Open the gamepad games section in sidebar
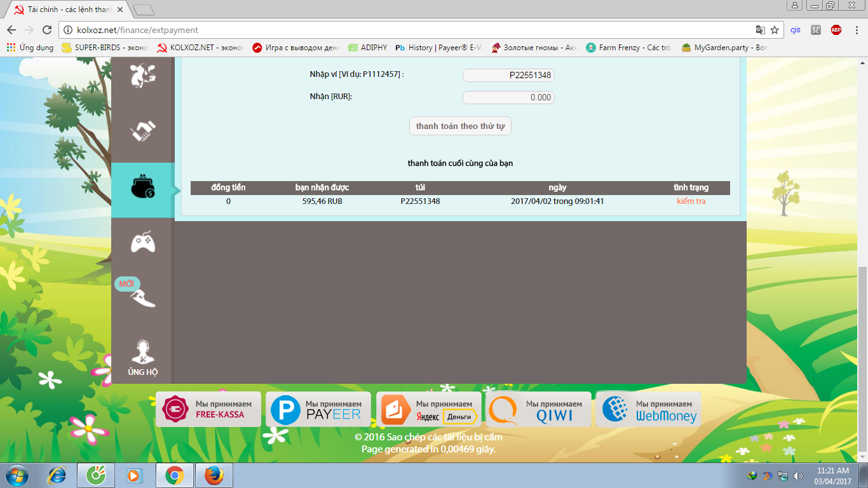The width and height of the screenshot is (868, 488). coord(142,243)
